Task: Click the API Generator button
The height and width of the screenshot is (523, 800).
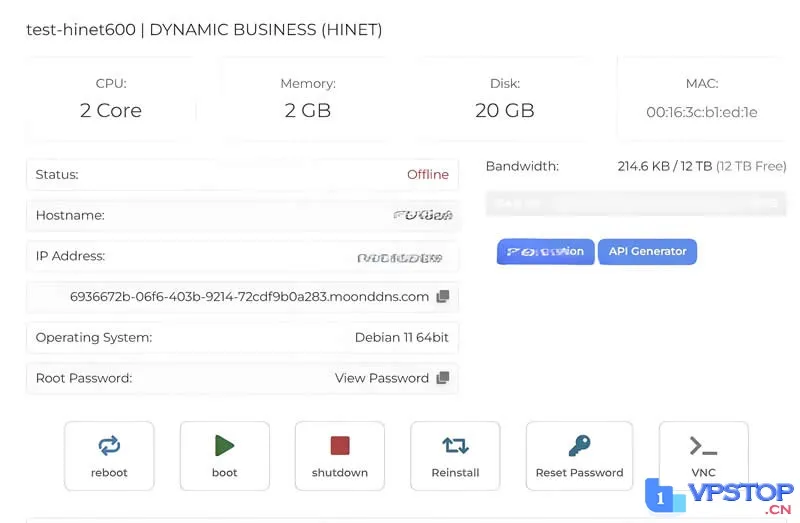Action: tap(647, 252)
